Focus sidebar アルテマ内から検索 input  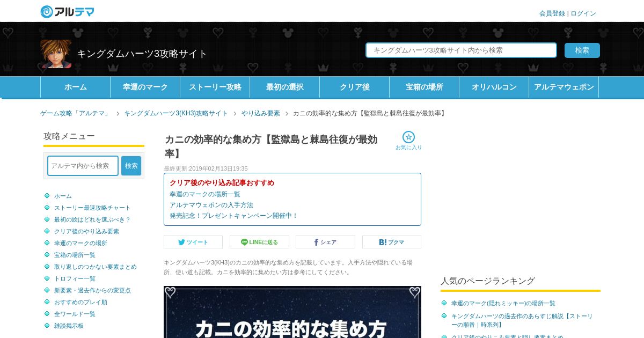pos(83,166)
